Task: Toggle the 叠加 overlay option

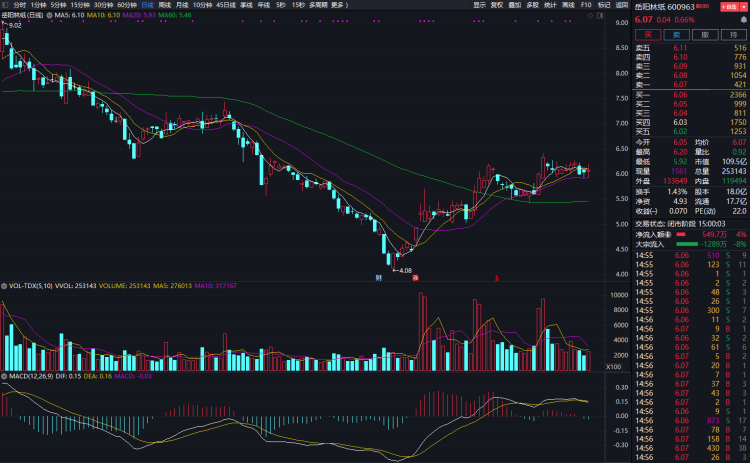Action: [514, 5]
